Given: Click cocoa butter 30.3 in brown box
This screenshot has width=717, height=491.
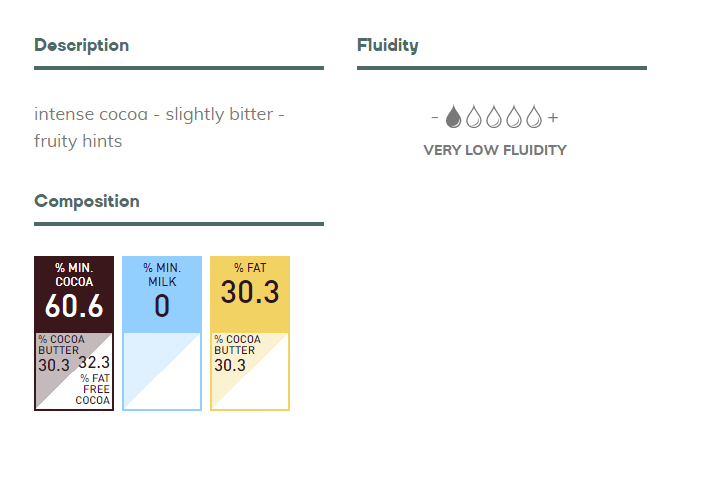Looking at the screenshot, I should coord(54,365).
